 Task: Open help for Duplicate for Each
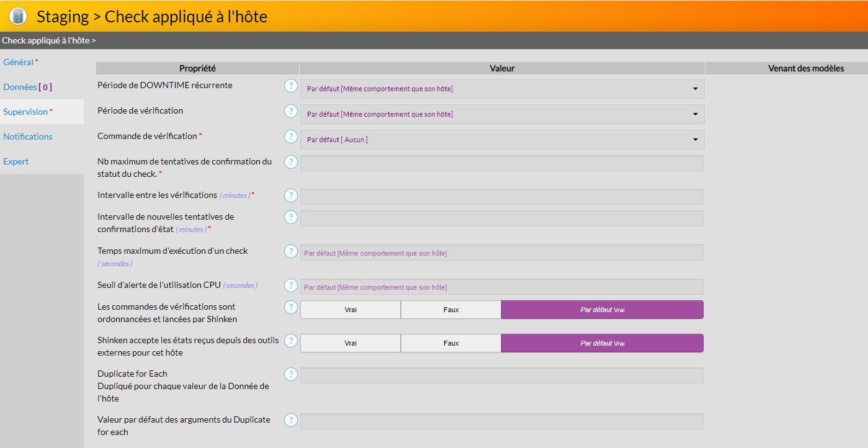tap(290, 374)
